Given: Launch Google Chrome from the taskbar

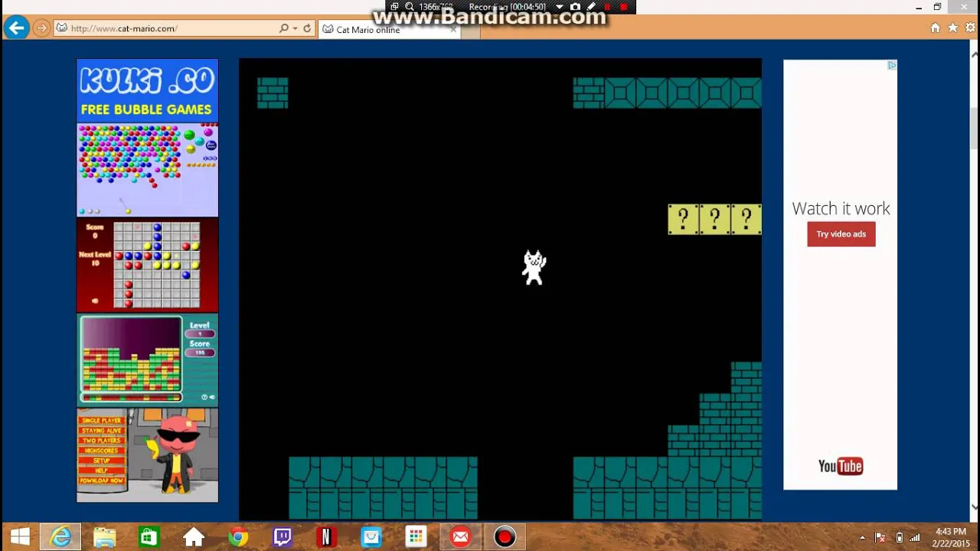Looking at the screenshot, I should (x=238, y=537).
